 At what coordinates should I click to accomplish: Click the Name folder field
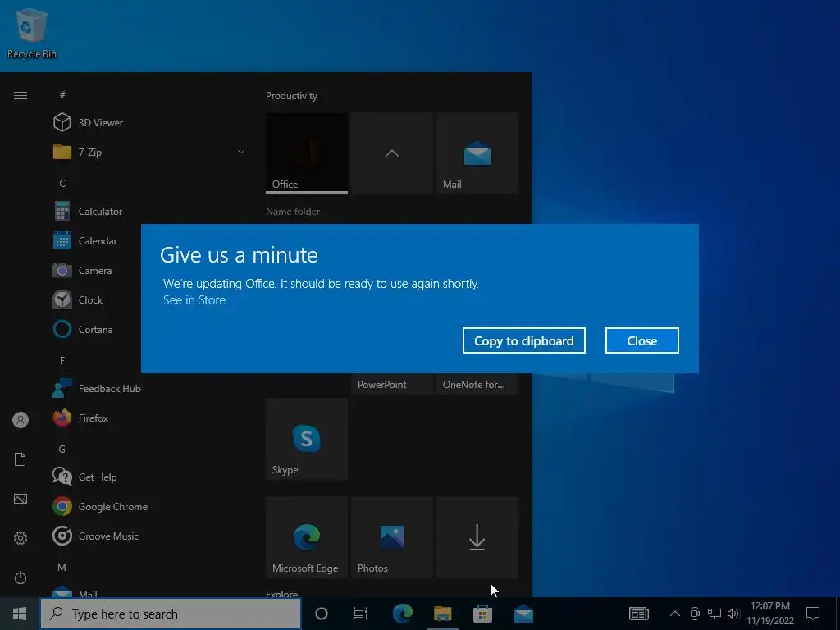[293, 212]
